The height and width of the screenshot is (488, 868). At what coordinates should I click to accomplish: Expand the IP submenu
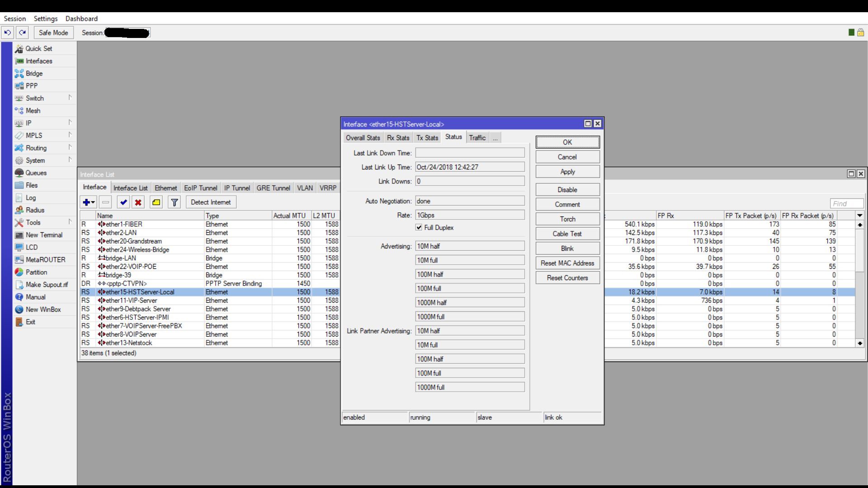[70, 122]
